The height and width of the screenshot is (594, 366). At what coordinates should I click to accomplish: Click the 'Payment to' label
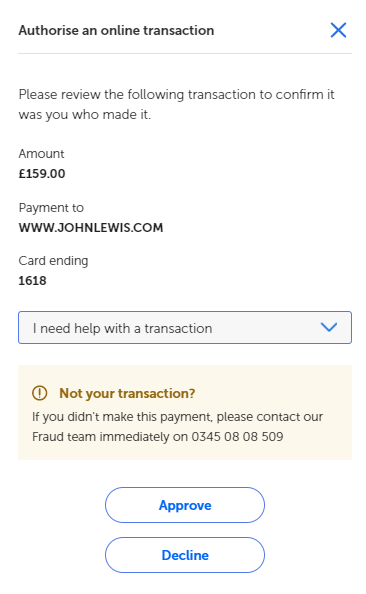[x=51, y=208]
